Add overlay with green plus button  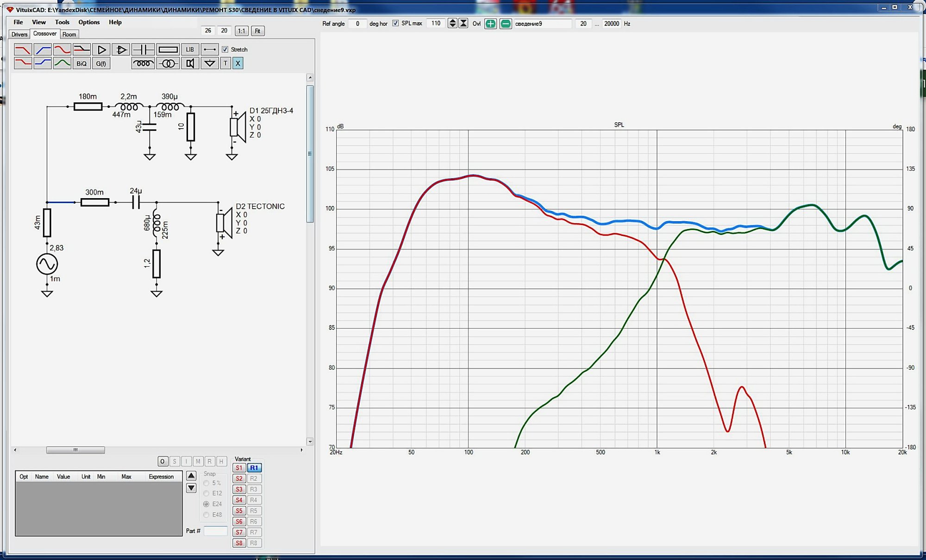click(x=490, y=24)
